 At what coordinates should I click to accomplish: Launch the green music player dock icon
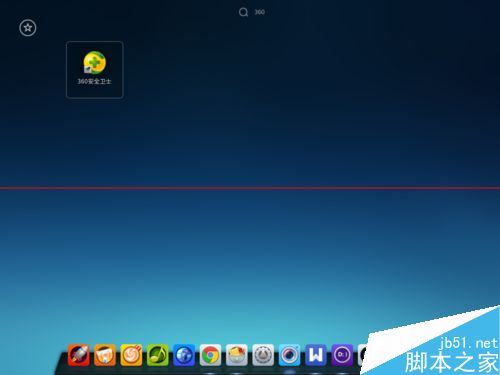coord(157,355)
